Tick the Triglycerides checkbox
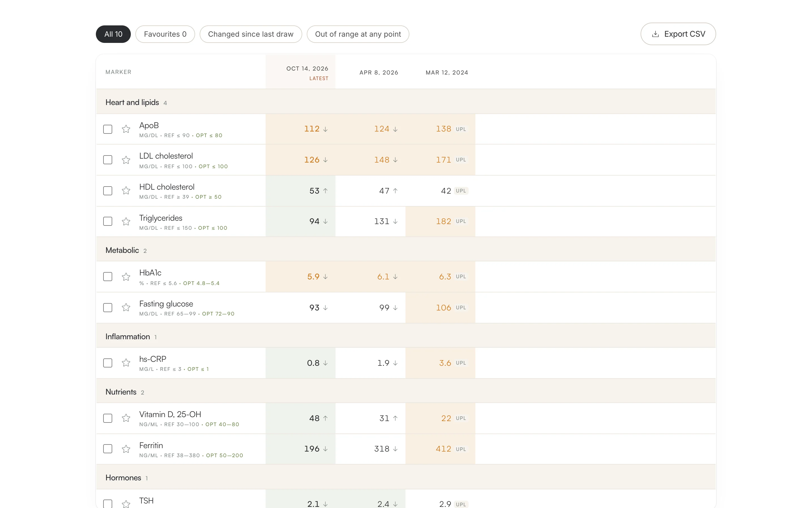This screenshot has height=508, width=812. 108,222
